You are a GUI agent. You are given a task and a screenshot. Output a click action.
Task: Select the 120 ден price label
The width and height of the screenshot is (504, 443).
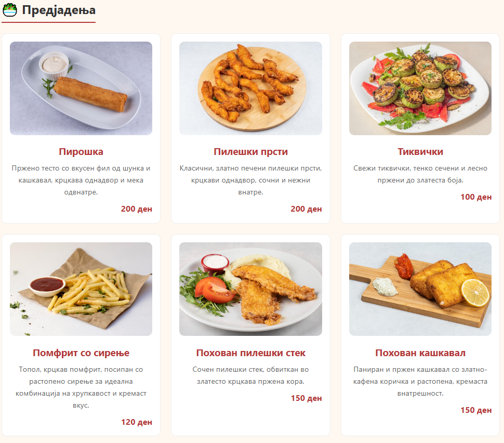pos(137,422)
